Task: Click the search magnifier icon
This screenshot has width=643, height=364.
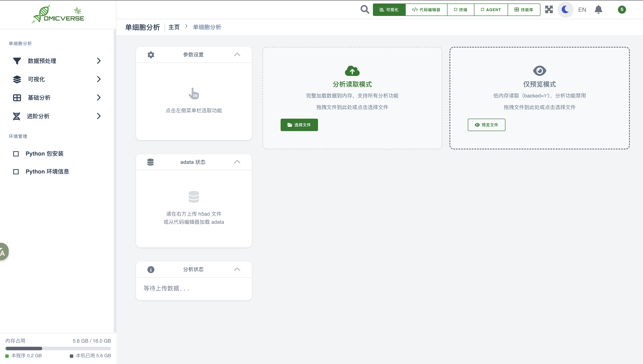Action: coord(365,9)
